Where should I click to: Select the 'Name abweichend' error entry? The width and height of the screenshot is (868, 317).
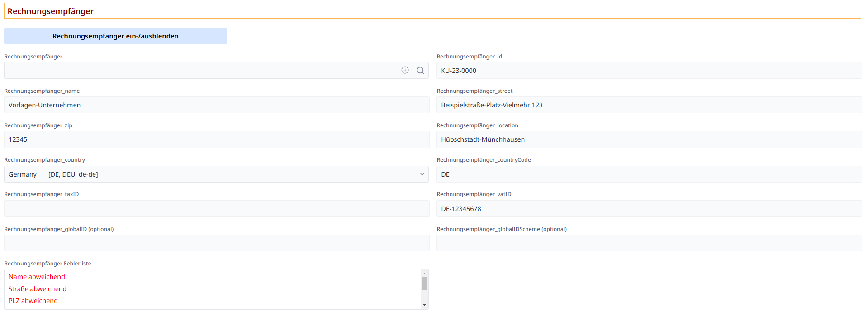tap(37, 277)
